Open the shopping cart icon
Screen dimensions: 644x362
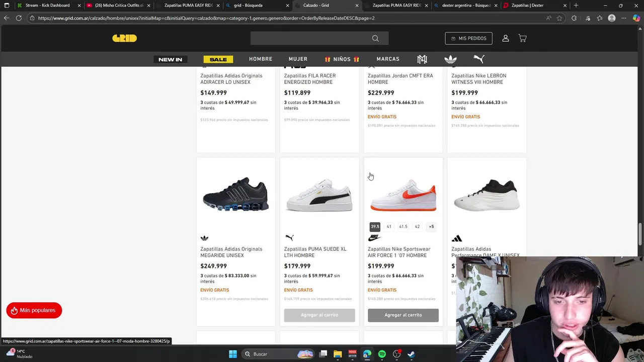click(x=522, y=38)
